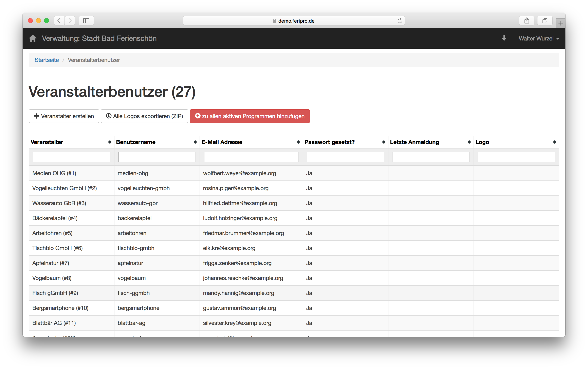The height and width of the screenshot is (369, 588).
Task: Click the home icon in the navbar
Action: [x=32, y=38]
